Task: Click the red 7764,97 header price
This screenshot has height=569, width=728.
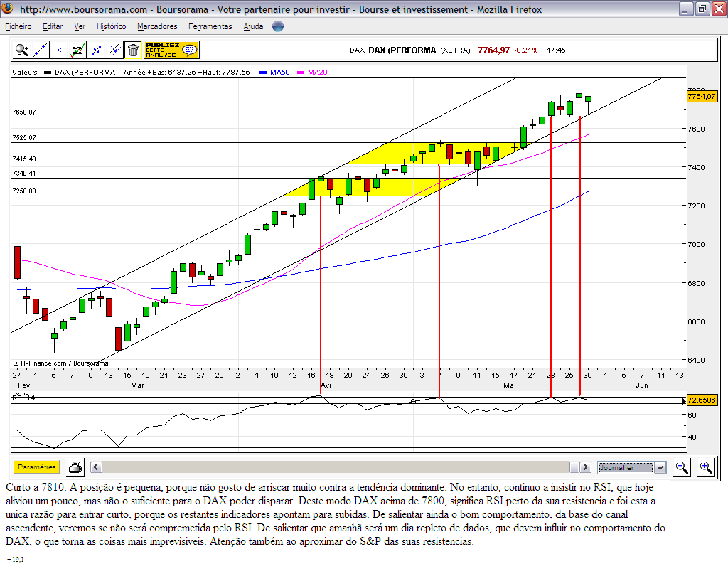Action: click(x=494, y=50)
